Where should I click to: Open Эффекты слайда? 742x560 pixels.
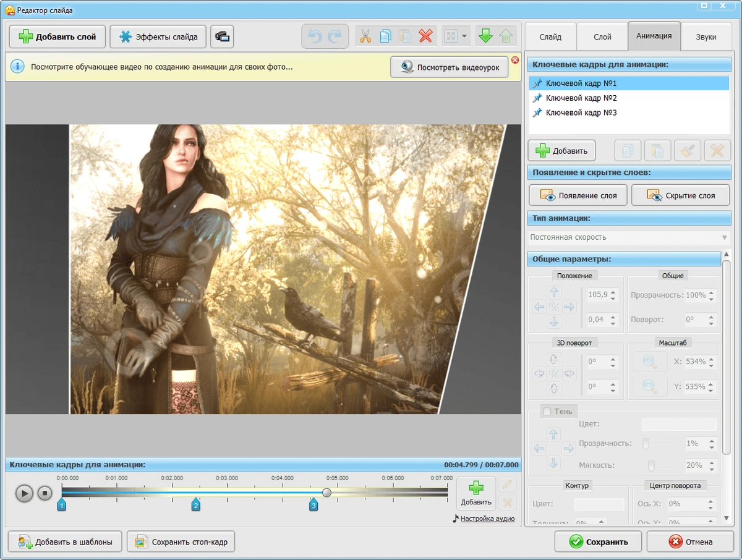(x=158, y=36)
